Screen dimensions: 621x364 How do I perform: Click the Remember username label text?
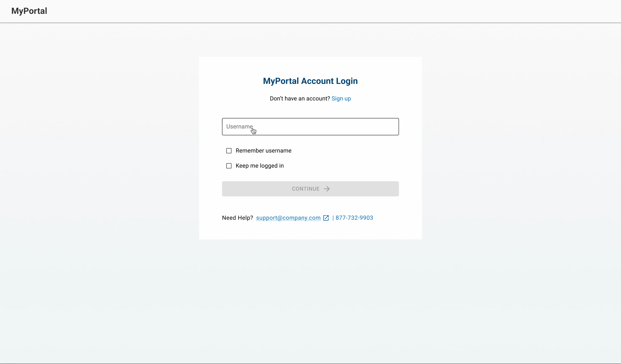click(x=263, y=151)
